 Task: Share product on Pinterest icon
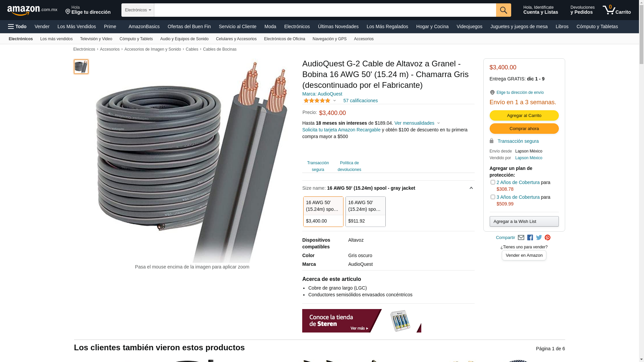coord(548,238)
